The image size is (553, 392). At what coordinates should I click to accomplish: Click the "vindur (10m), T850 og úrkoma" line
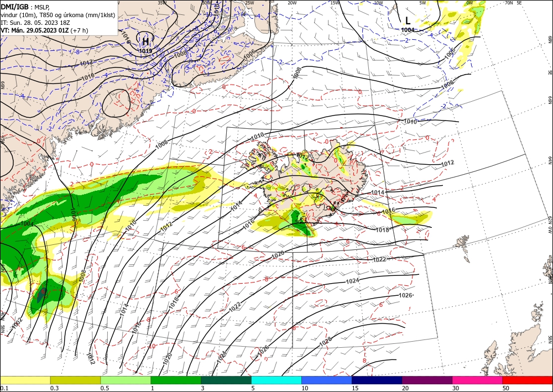58,14
